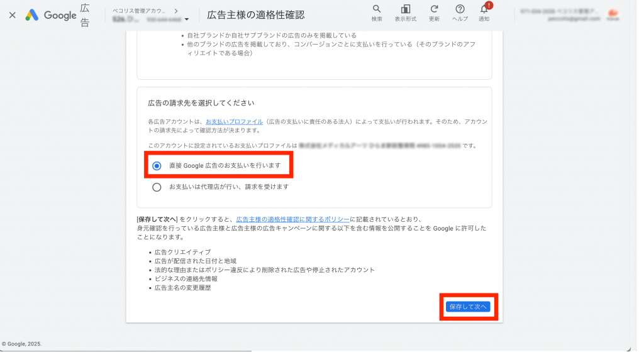Click the manager account breadcrumb chevron
Image resolution: width=644 pixels, height=355 pixels.
175,11
